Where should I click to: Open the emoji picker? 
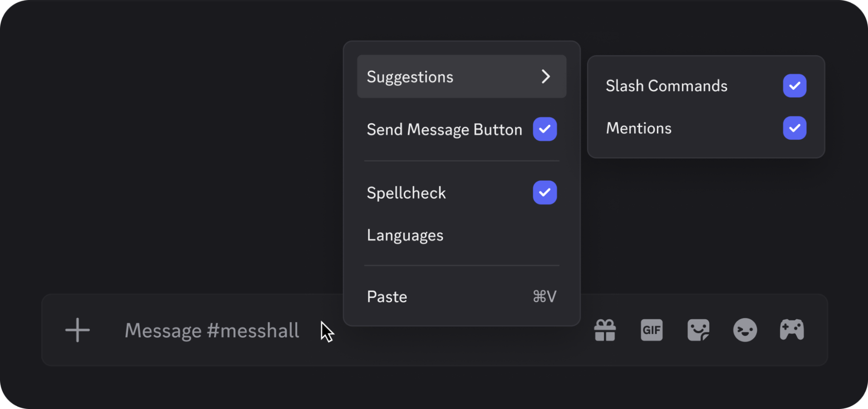[x=745, y=330]
